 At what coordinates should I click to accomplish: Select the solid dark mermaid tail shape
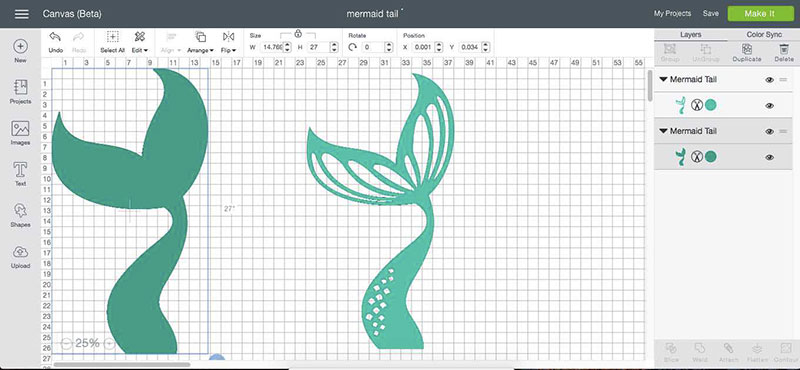tap(130, 210)
